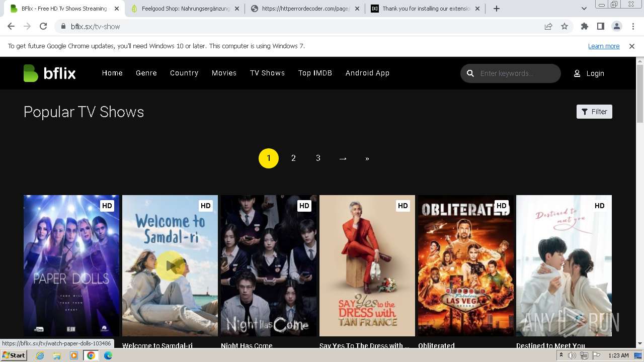Open Obliterated poster

pos(466,265)
